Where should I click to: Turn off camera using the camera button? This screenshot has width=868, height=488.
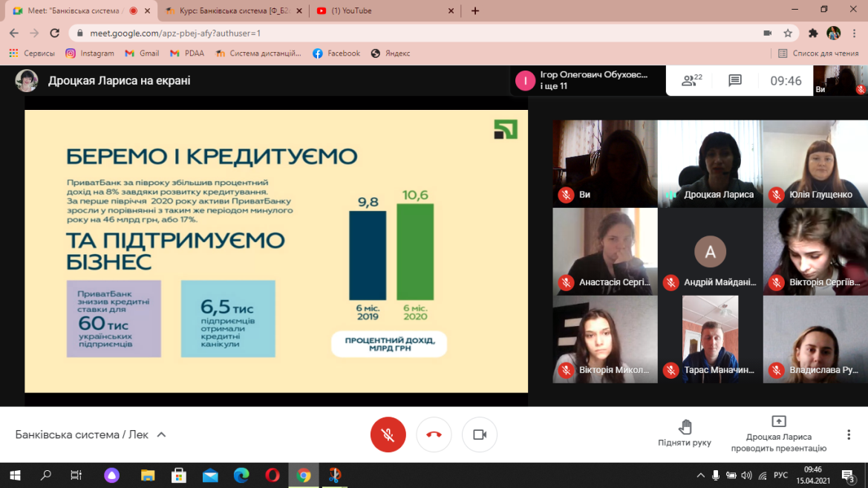[x=480, y=435]
